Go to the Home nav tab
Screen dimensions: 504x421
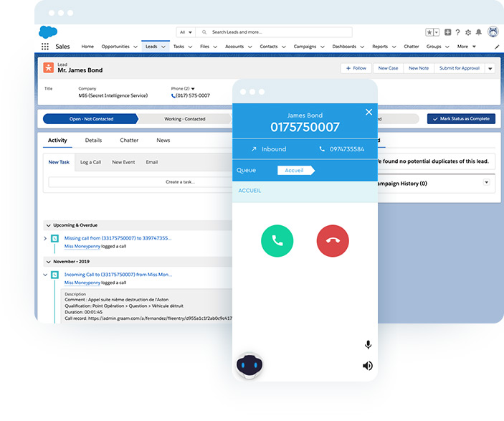pyautogui.click(x=87, y=47)
